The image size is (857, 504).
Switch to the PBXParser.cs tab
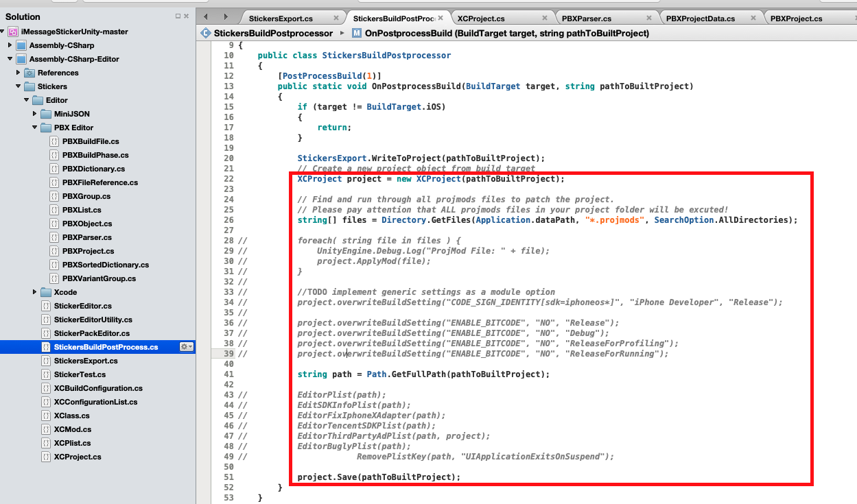tap(606, 19)
